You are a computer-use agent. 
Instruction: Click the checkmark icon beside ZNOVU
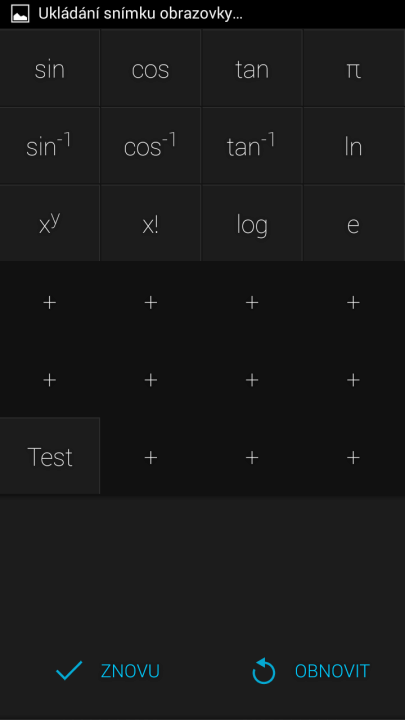point(69,670)
